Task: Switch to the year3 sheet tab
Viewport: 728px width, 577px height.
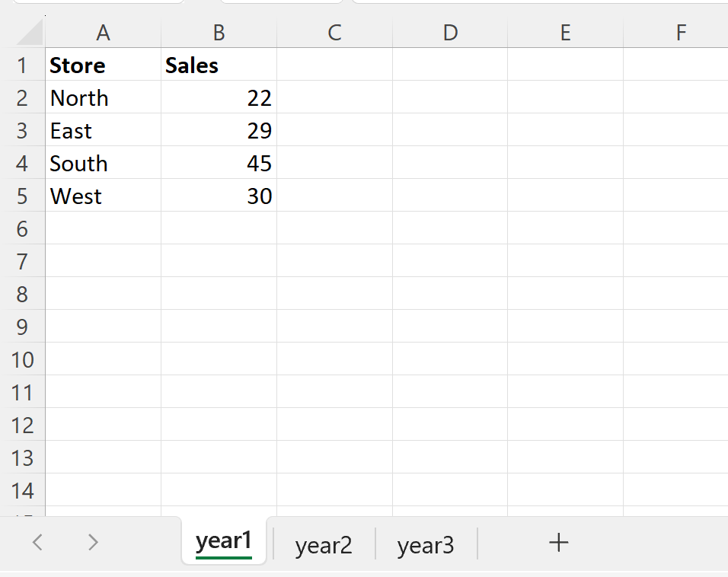Action: [424, 544]
